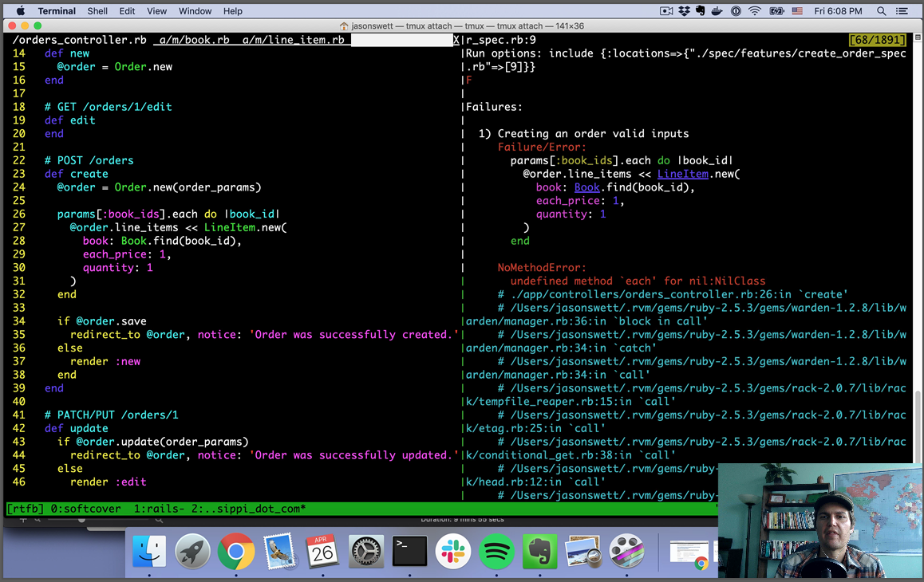Click the orders_controller.rb:26 backtrace line
The height and width of the screenshot is (582, 924).
point(673,294)
